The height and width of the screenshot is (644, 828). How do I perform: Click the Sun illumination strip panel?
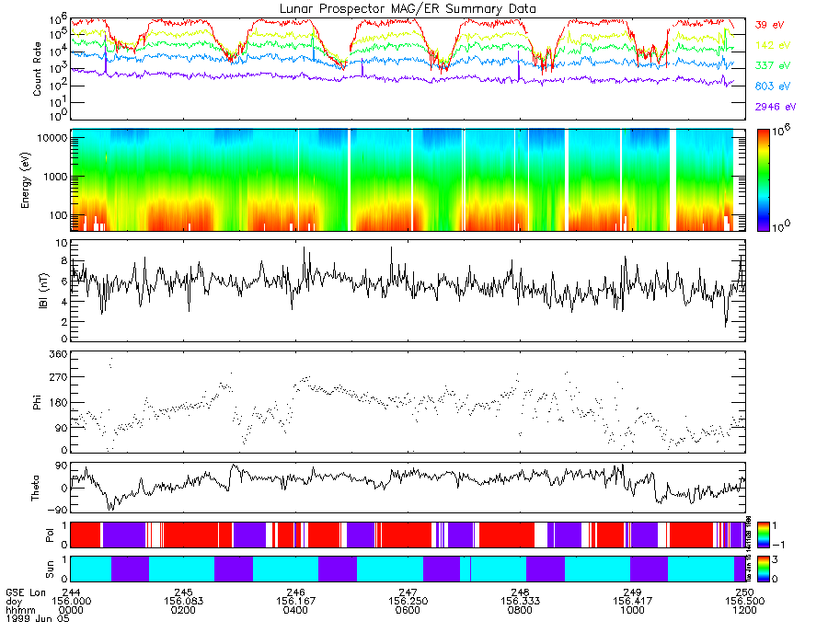pyautogui.click(x=408, y=569)
